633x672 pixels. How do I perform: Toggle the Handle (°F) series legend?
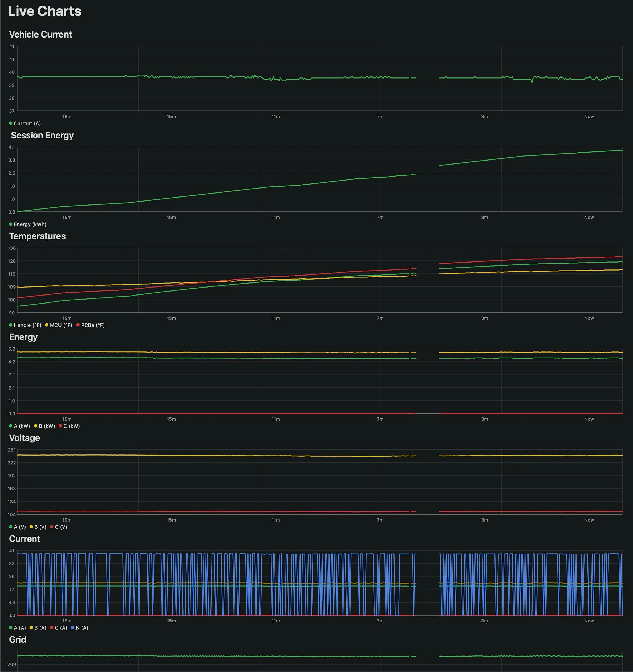(25, 325)
